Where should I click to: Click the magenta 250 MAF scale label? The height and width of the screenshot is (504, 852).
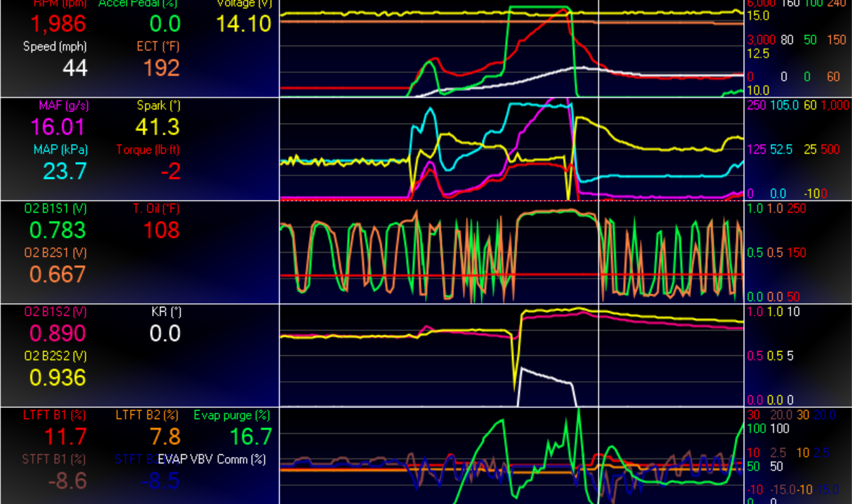[756, 105]
